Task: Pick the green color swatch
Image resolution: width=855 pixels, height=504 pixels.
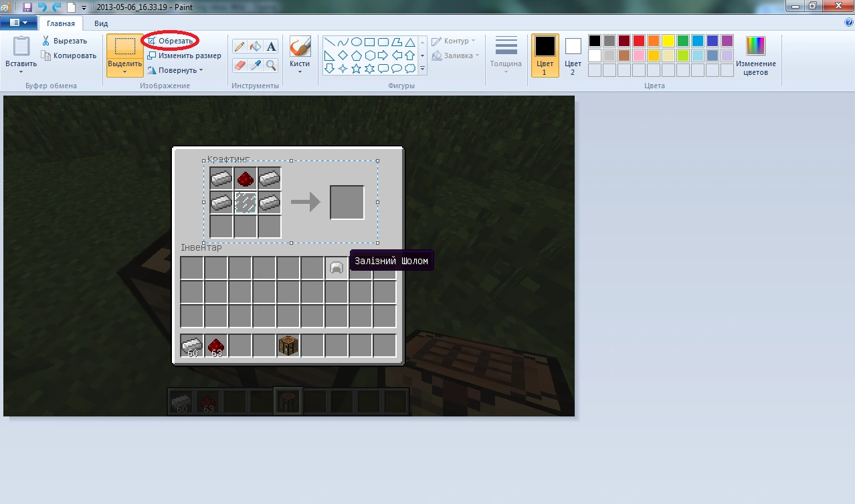Action: [683, 41]
